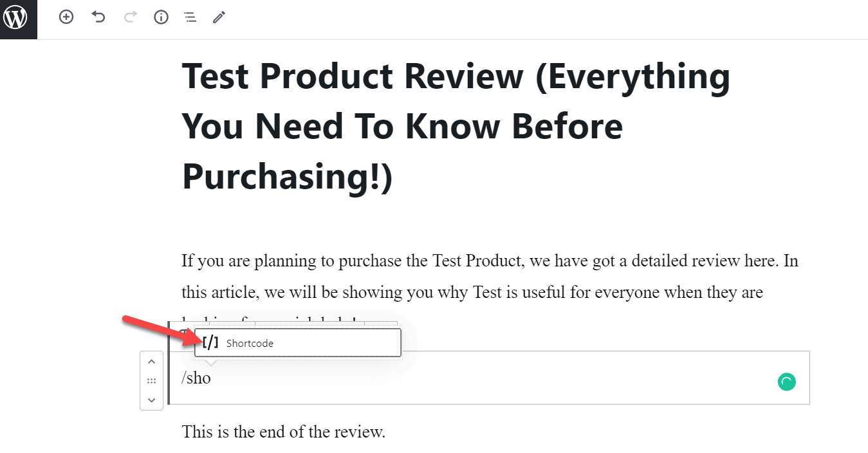Click the intro paragraph about the Test Product
The height and width of the screenshot is (453, 868).
click(x=450, y=277)
